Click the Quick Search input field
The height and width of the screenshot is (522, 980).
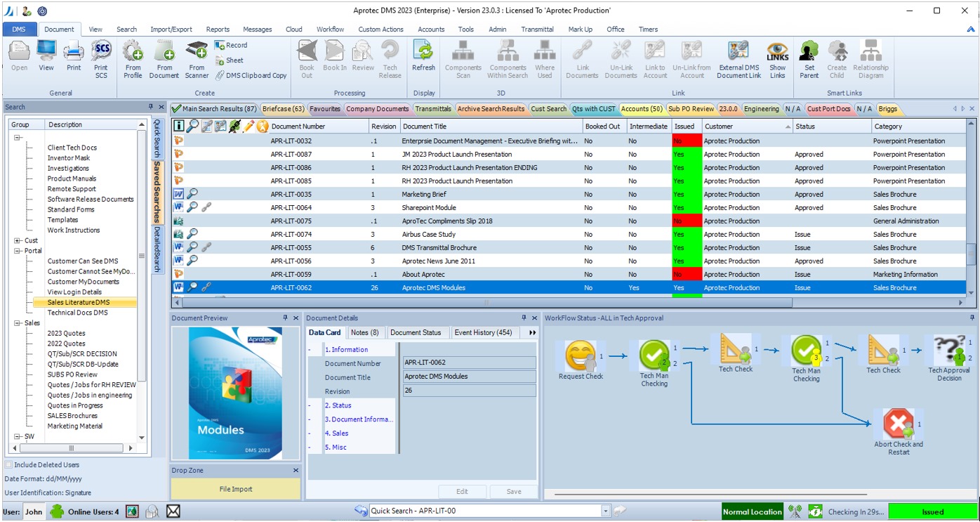click(x=484, y=511)
